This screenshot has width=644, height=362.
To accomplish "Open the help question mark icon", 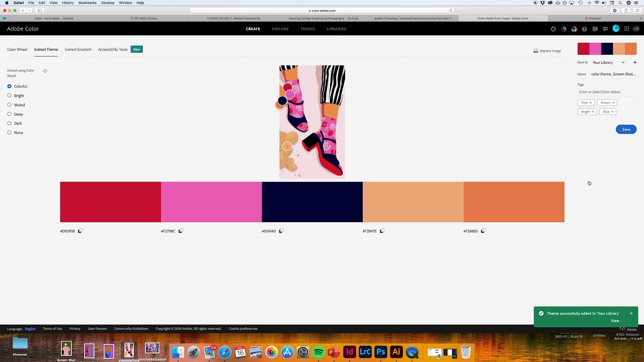I will tap(585, 29).
